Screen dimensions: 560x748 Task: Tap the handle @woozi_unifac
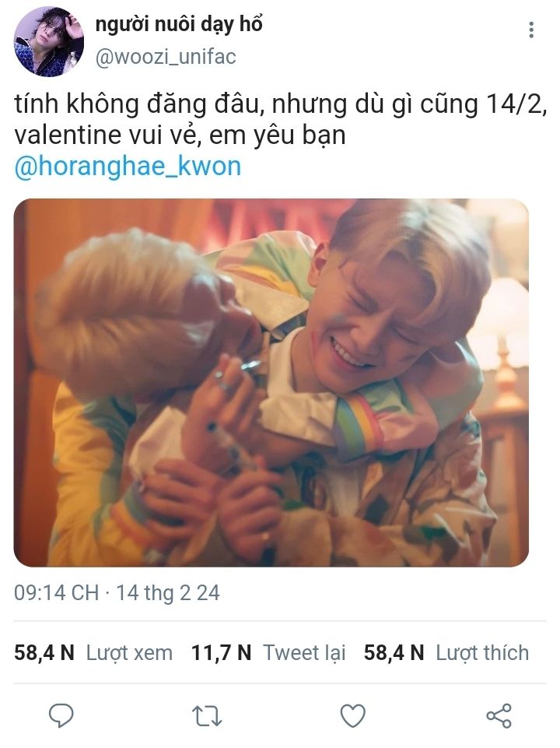tap(166, 57)
